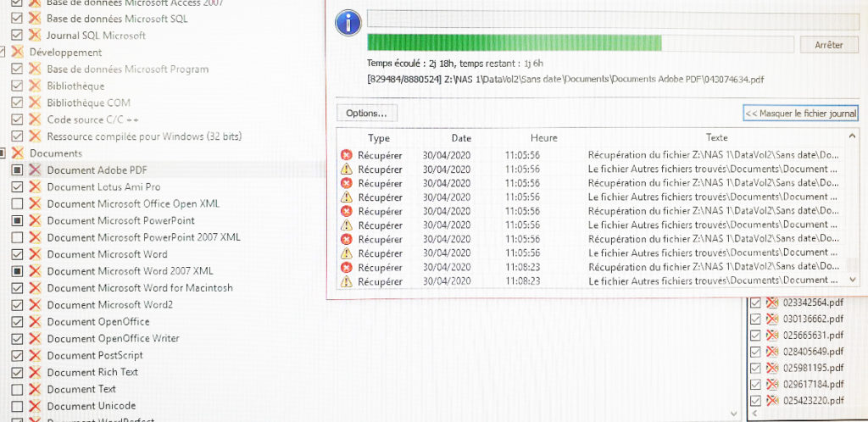The height and width of the screenshot is (422, 868).
Task: Hide the log via Masquer le fichier journal
Action: [x=800, y=113]
